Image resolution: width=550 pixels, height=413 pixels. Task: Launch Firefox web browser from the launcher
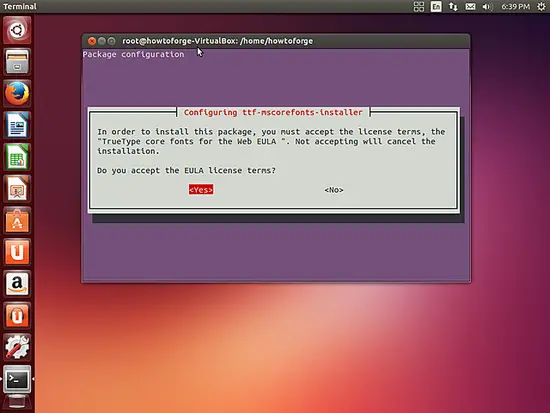point(17,93)
